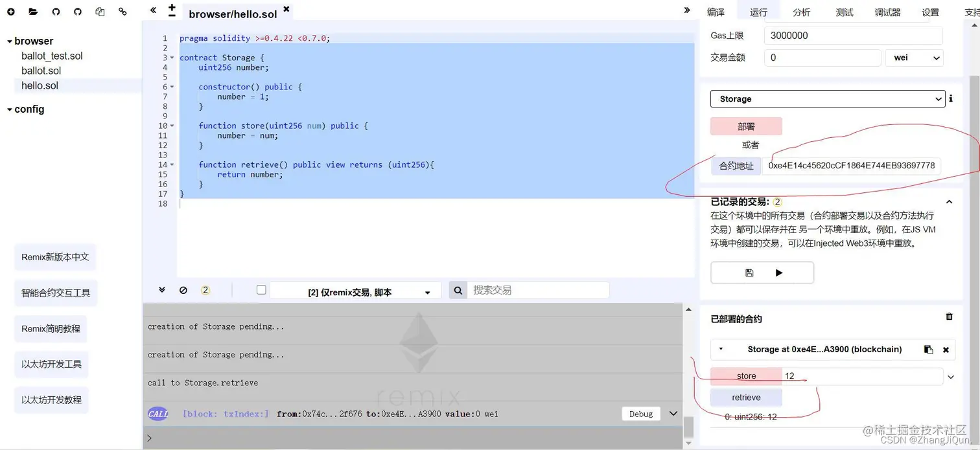The height and width of the screenshot is (450, 980).
Task: Close the browser/hello.sol editor tab
Action: pos(286,10)
